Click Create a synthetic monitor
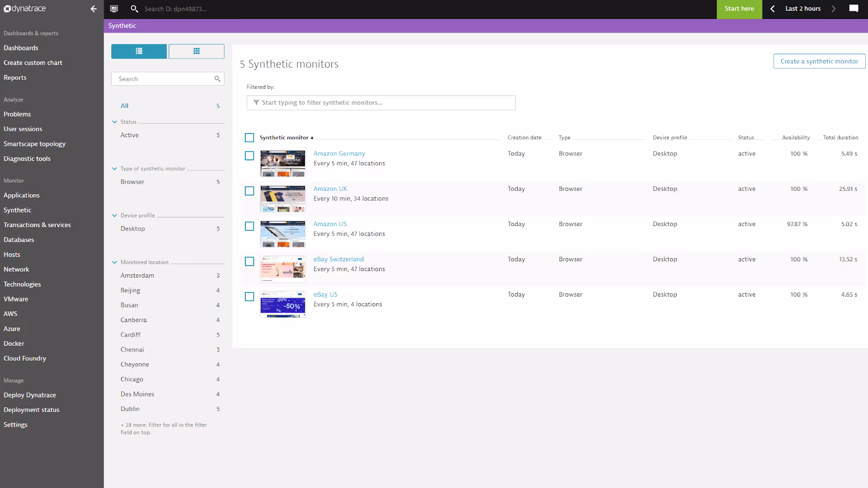Screen dimensions: 868x488 (819, 61)
